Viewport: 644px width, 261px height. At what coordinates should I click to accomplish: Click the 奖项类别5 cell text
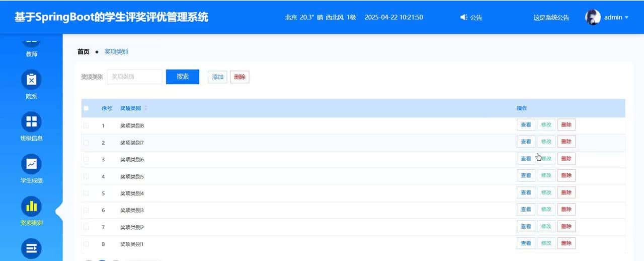coord(132,176)
